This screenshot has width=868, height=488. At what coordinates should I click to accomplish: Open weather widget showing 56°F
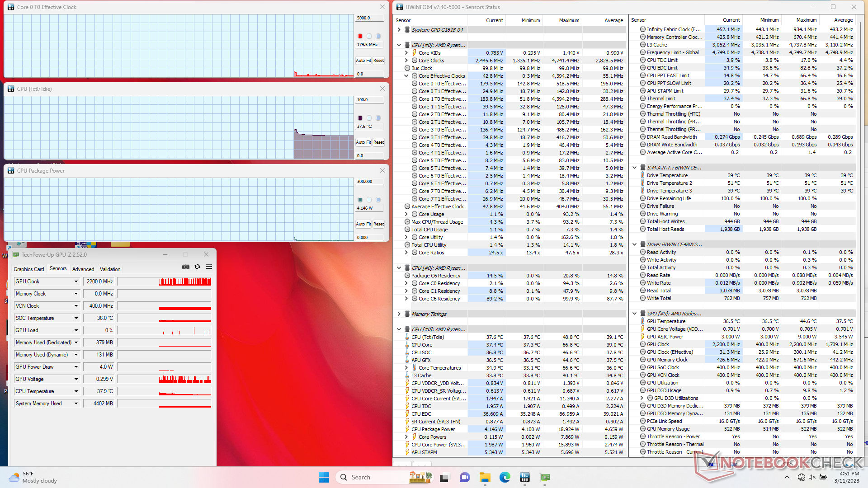pos(34,477)
